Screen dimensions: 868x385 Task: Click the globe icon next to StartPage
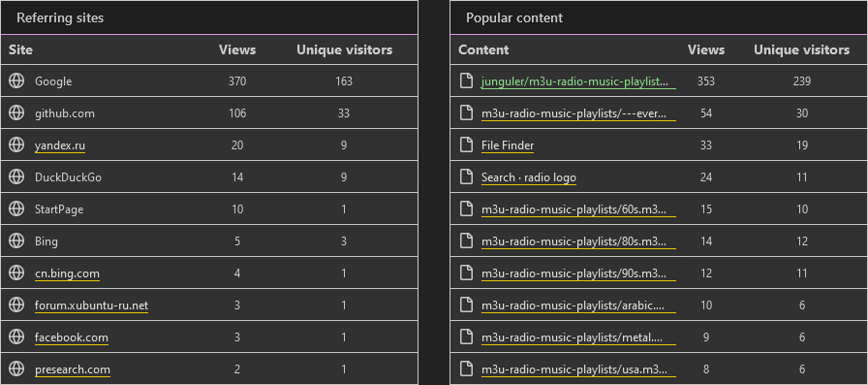[16, 209]
